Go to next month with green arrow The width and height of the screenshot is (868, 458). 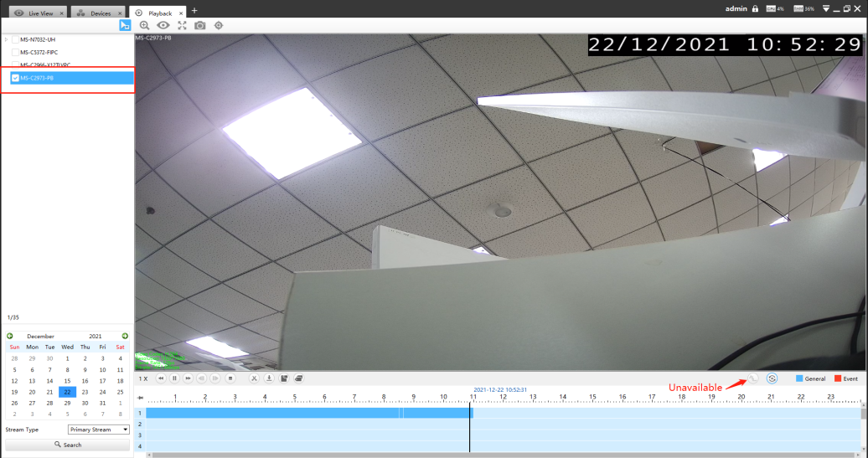(x=125, y=336)
